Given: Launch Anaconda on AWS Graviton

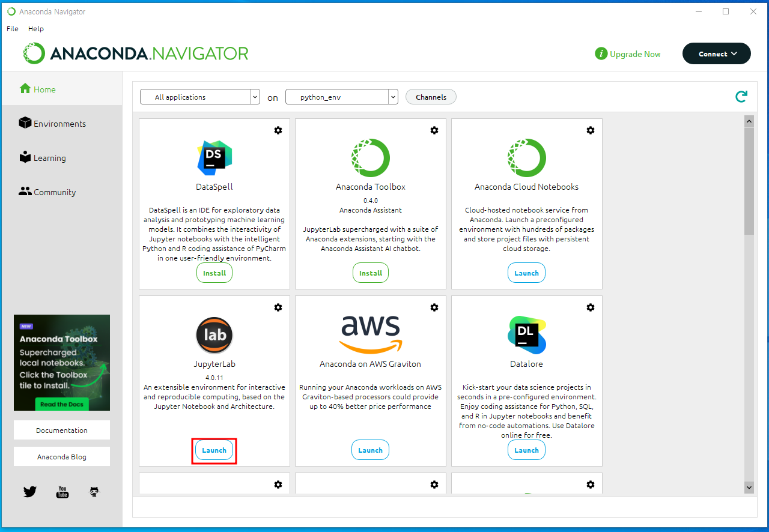Looking at the screenshot, I should [371, 450].
